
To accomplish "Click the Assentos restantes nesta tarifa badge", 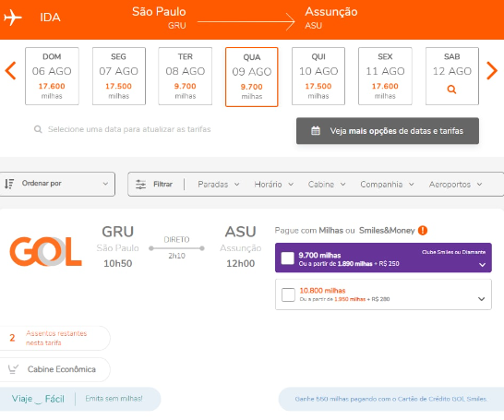I will 54,338.
